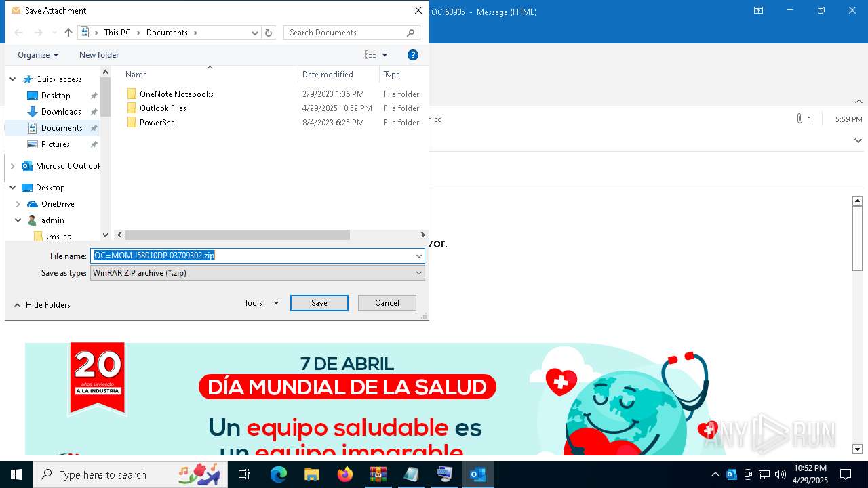Expand the Outlook message header chevron

(x=858, y=141)
